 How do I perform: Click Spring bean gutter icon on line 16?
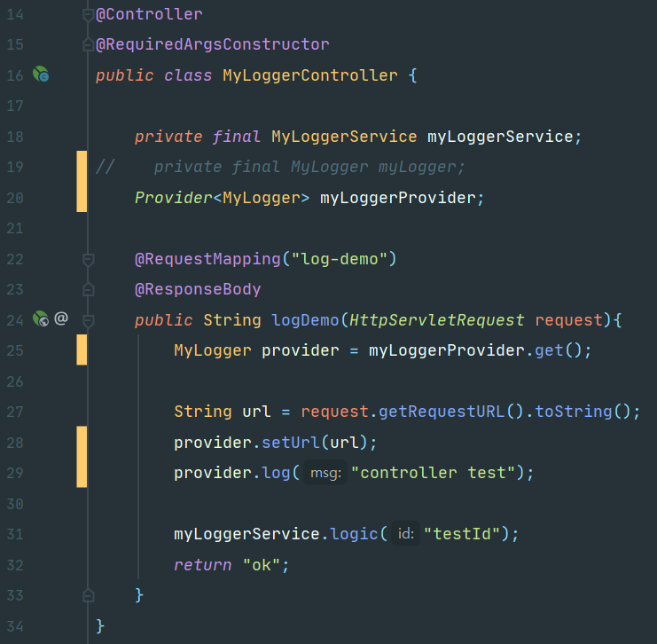(x=41, y=75)
